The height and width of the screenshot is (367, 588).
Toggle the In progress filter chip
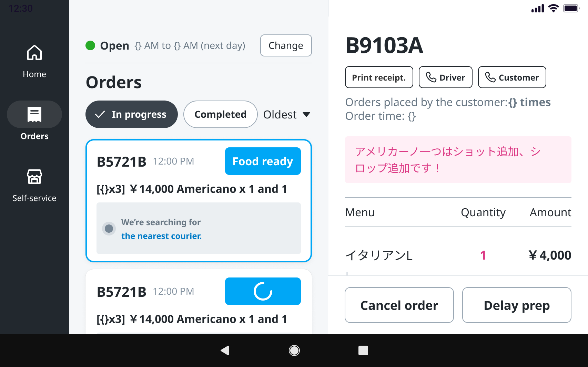(132, 114)
